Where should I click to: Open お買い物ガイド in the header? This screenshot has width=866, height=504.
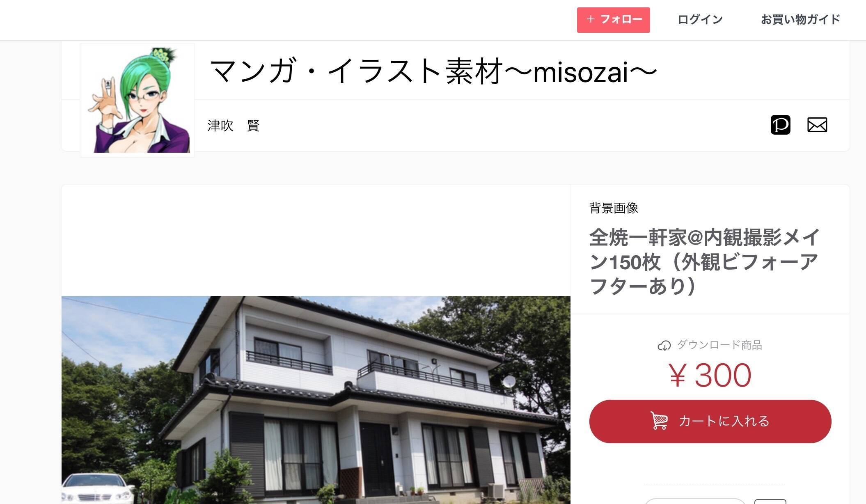[800, 19]
